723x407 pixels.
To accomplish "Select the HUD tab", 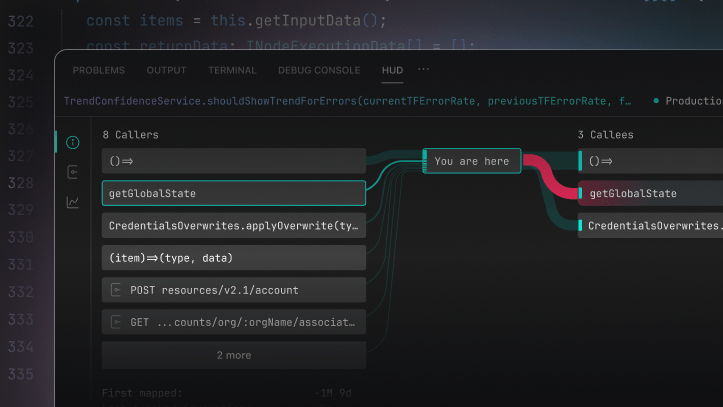I will tap(392, 70).
